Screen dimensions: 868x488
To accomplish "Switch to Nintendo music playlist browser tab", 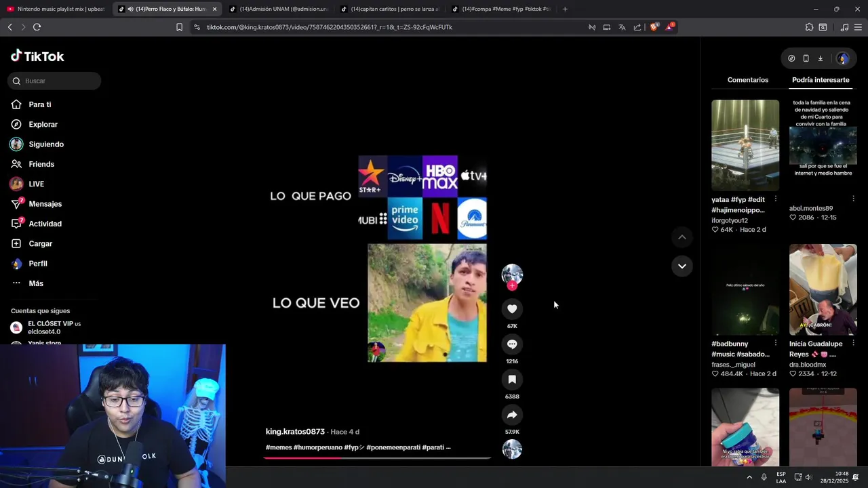I will 56,9.
